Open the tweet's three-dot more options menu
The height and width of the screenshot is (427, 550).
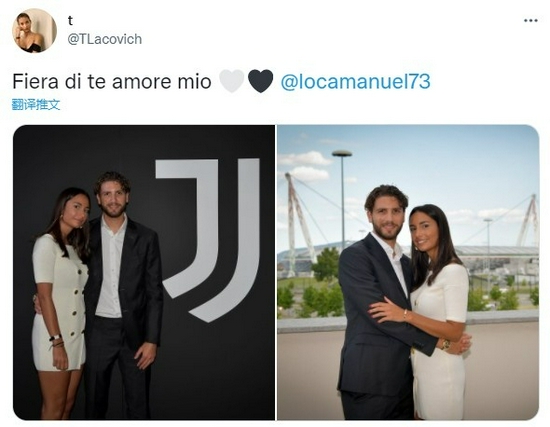531,21
